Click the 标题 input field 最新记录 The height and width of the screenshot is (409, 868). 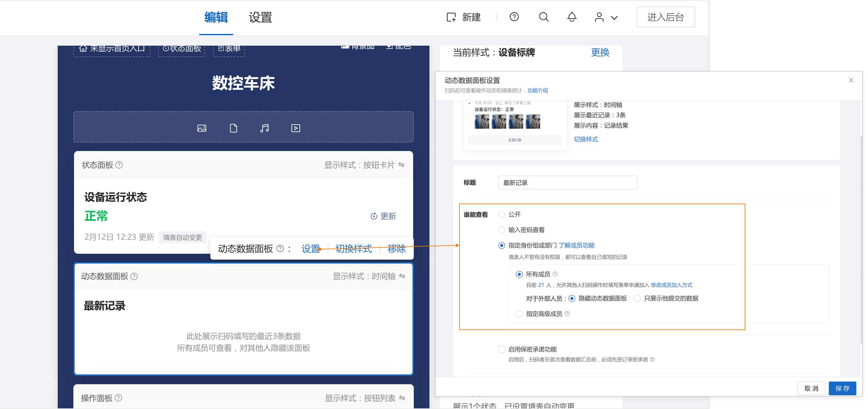pos(567,183)
